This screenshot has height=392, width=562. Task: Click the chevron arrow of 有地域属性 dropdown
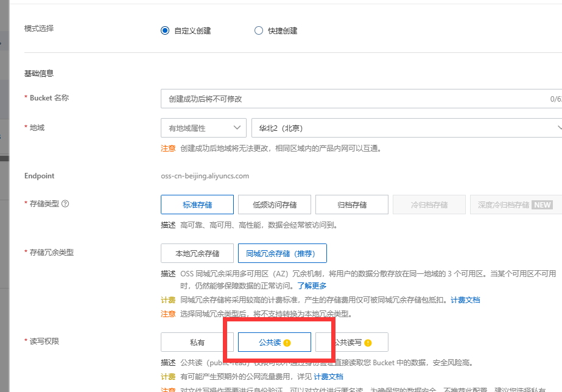[236, 128]
